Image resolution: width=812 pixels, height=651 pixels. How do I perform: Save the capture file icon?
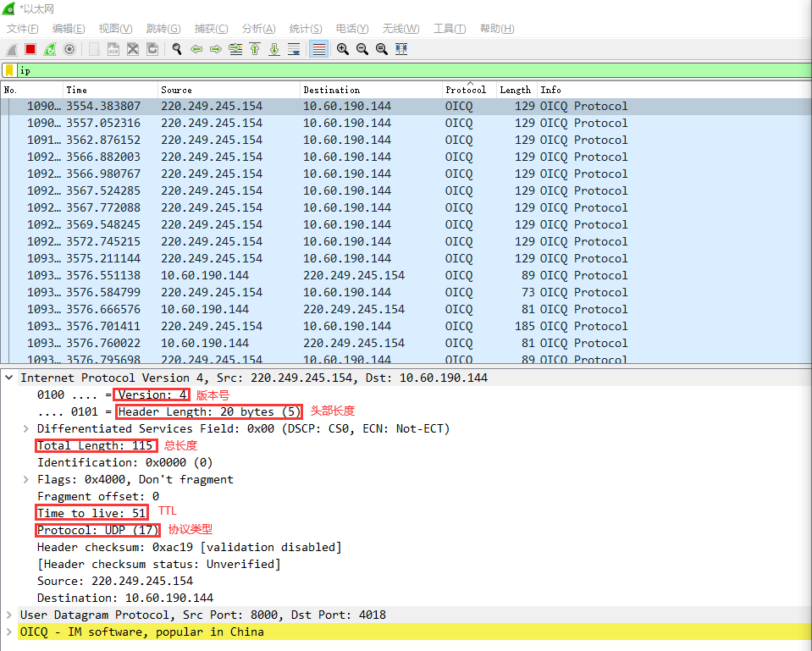113,49
